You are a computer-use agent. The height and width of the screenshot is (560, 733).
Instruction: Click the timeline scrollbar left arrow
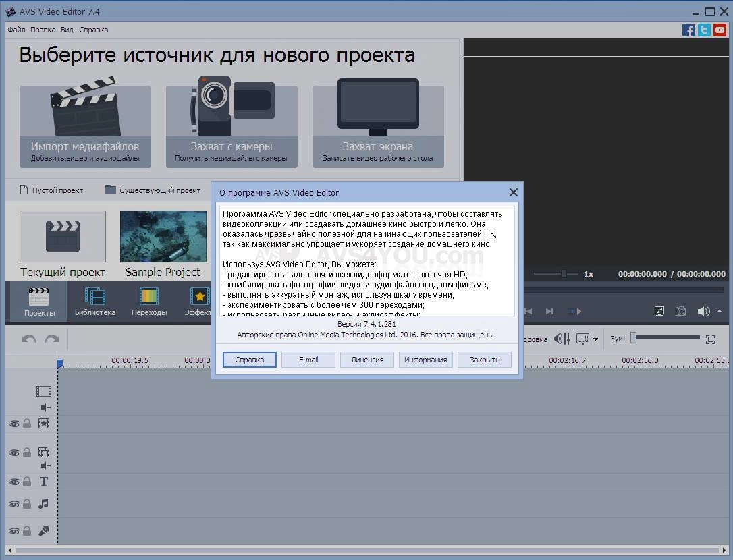pyautogui.click(x=10, y=550)
